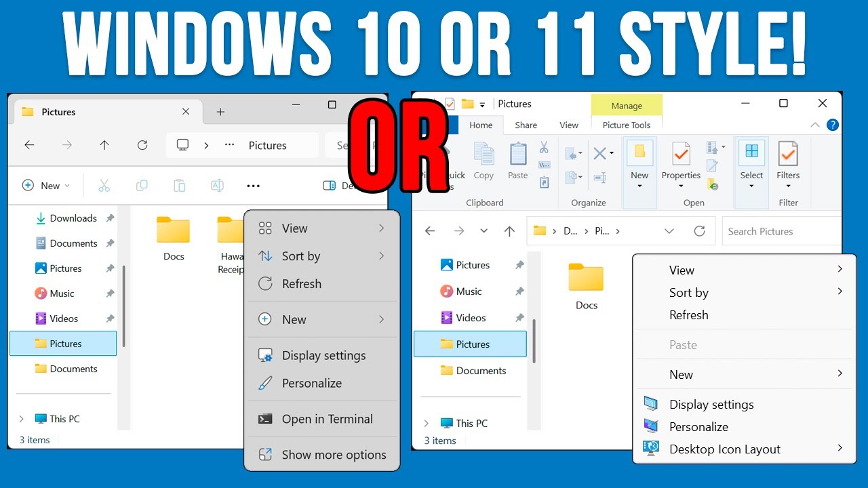Go Up one level in Windows 11 Explorer

[104, 145]
